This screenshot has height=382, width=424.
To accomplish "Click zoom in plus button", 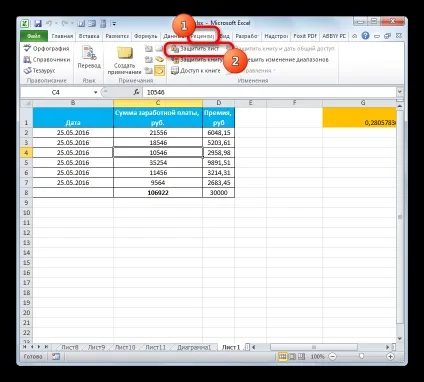I will click(x=390, y=357).
